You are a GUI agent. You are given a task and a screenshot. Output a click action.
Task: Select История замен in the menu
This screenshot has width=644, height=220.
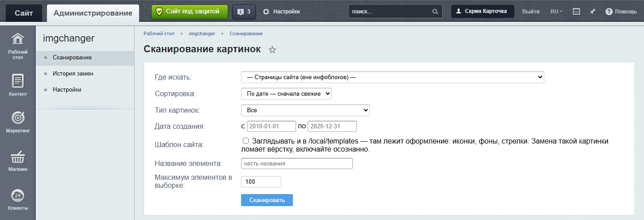73,73
